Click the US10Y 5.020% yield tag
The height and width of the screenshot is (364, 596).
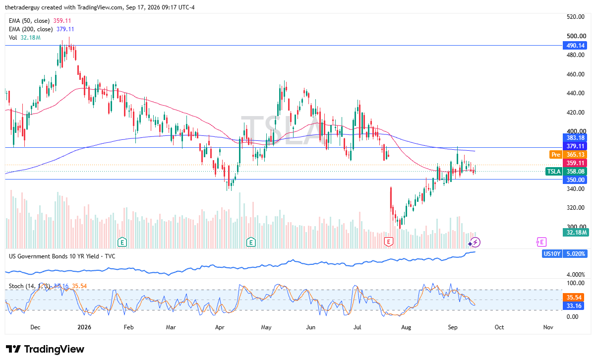[x=565, y=253]
